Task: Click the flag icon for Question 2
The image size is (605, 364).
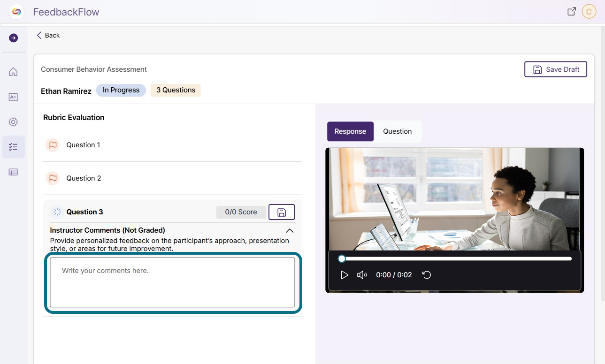Action: pyautogui.click(x=53, y=178)
